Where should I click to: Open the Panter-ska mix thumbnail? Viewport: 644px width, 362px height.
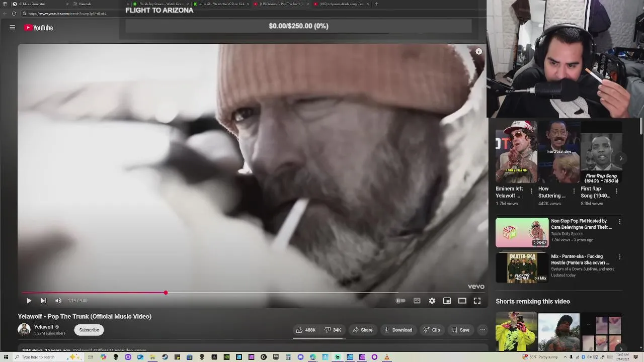click(522, 267)
